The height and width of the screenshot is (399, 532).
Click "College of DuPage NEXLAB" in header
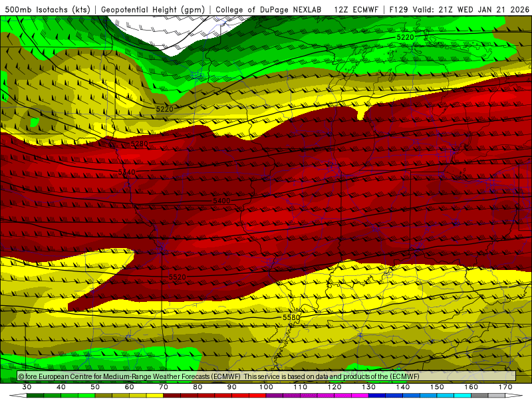(x=269, y=10)
